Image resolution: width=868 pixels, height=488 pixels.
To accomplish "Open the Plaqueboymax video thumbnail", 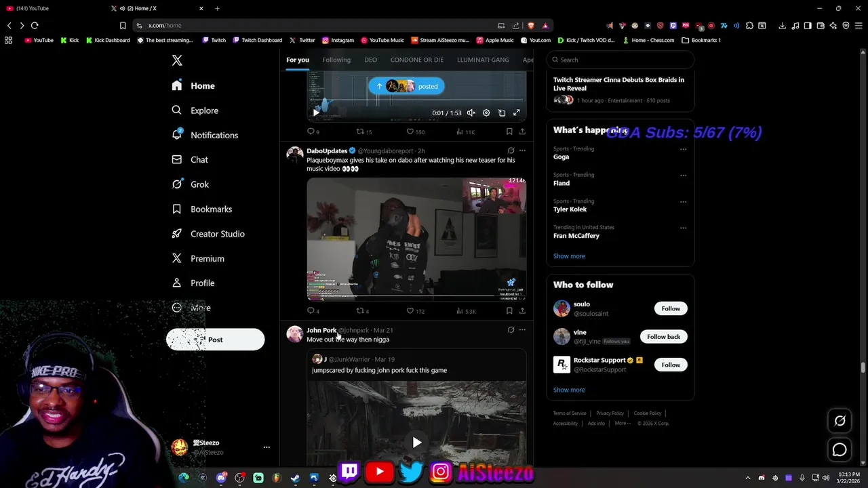I will (416, 239).
